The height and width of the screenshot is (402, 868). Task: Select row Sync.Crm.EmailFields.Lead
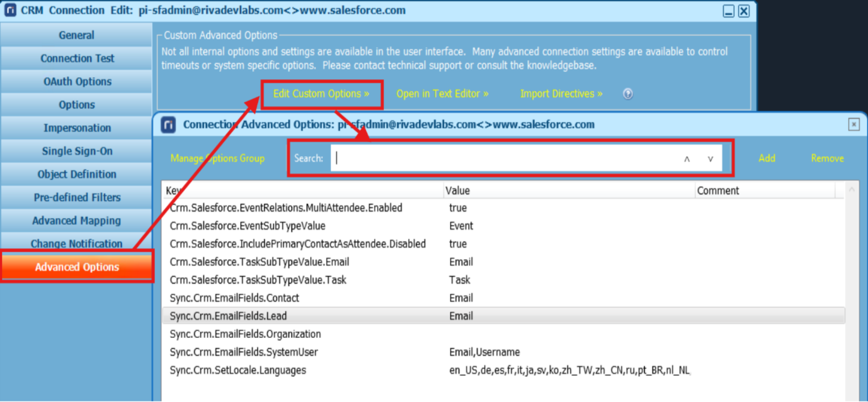click(x=503, y=316)
